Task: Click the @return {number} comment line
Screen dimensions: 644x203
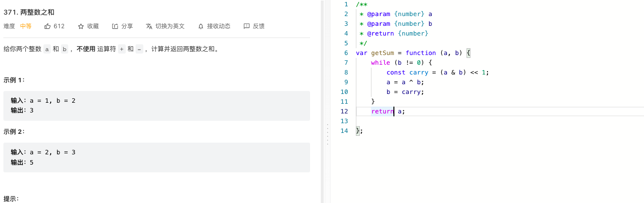Action: [394, 34]
